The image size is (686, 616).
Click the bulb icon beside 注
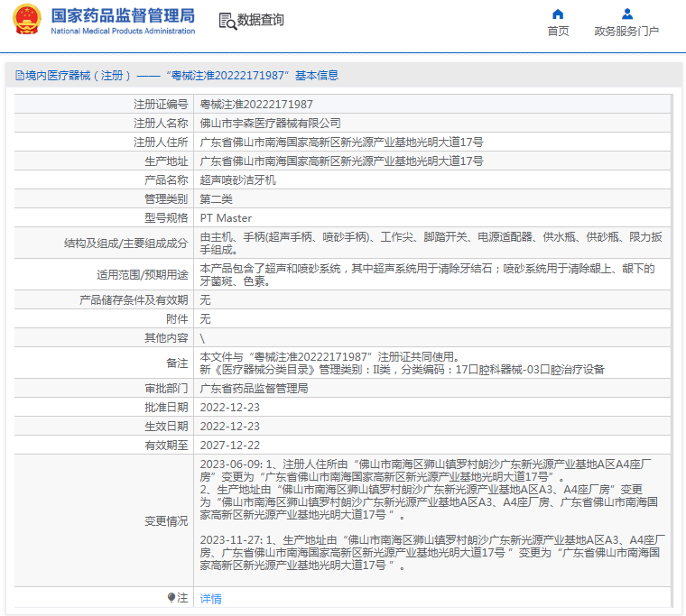tap(171, 597)
